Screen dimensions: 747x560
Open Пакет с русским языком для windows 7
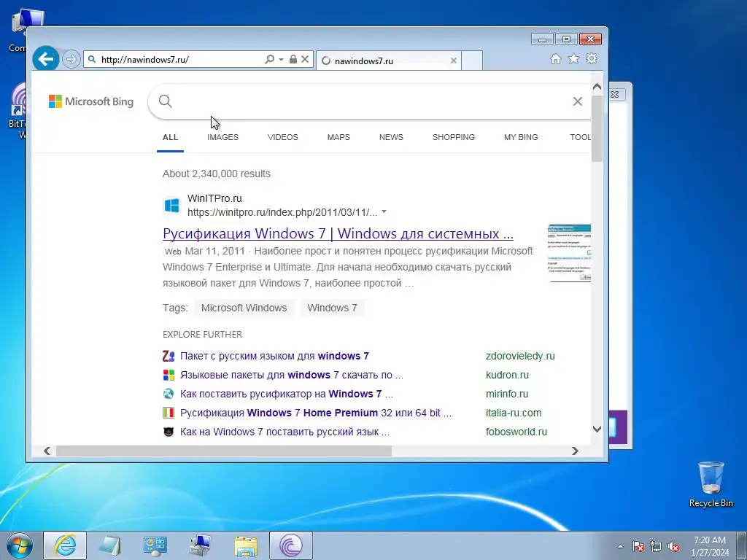coord(274,356)
